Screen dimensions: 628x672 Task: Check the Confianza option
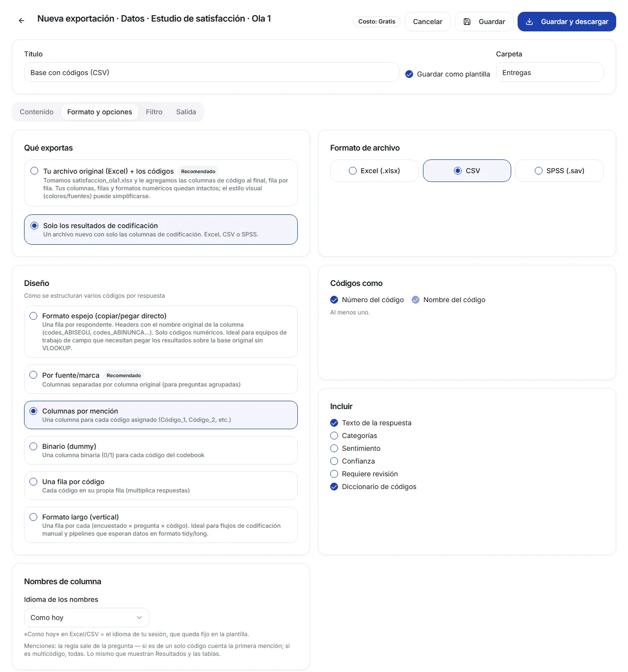coord(334,461)
